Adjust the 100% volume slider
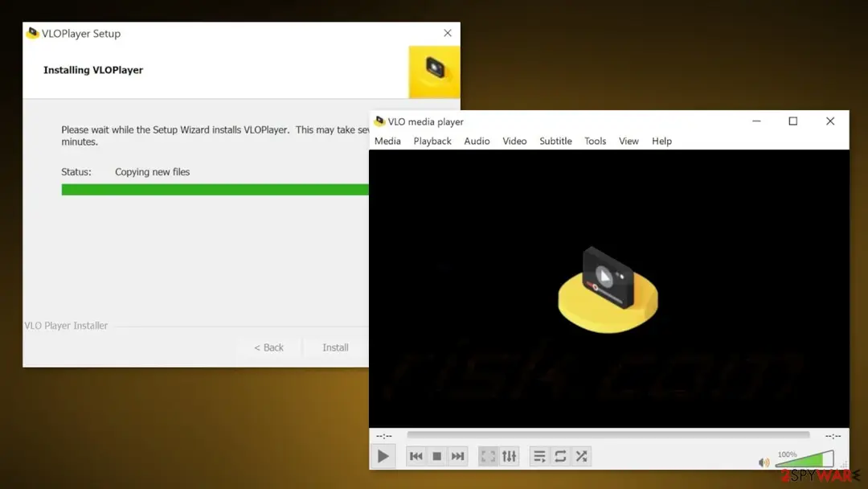The image size is (868, 489). click(x=805, y=459)
